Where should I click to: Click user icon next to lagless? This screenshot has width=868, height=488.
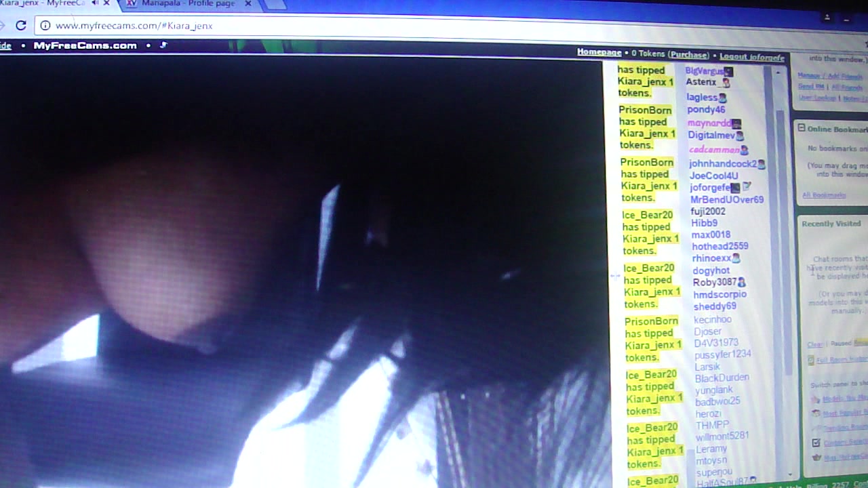coord(722,98)
